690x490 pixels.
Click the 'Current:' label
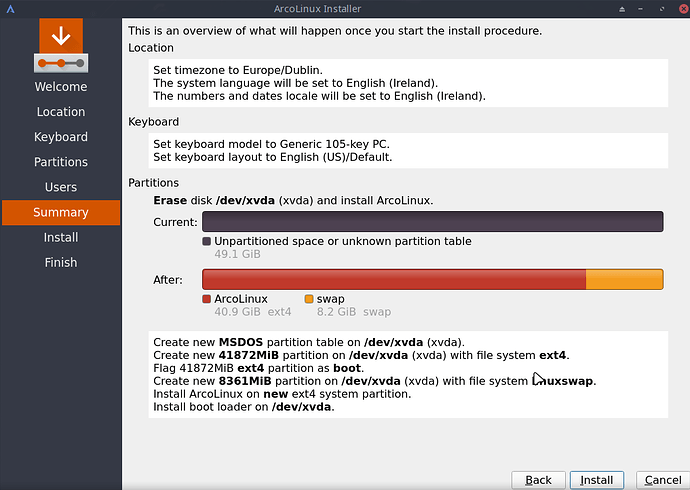[x=175, y=222]
